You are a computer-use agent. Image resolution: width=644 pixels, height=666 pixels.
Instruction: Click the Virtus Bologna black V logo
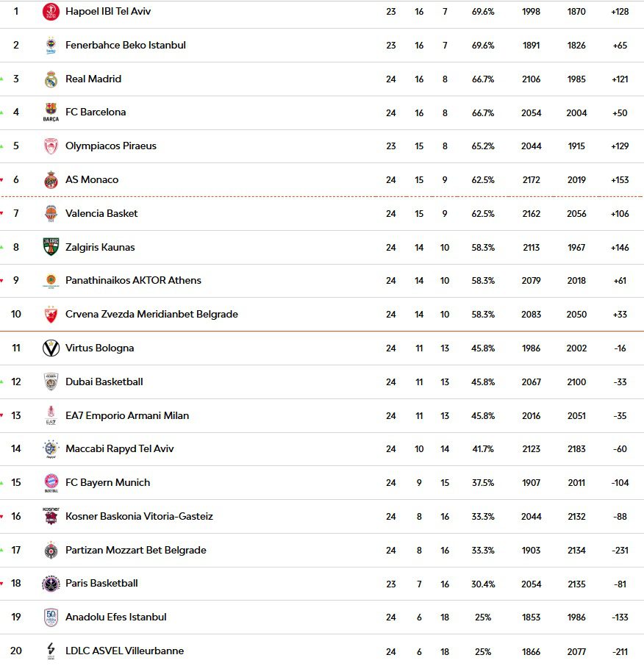(x=51, y=348)
